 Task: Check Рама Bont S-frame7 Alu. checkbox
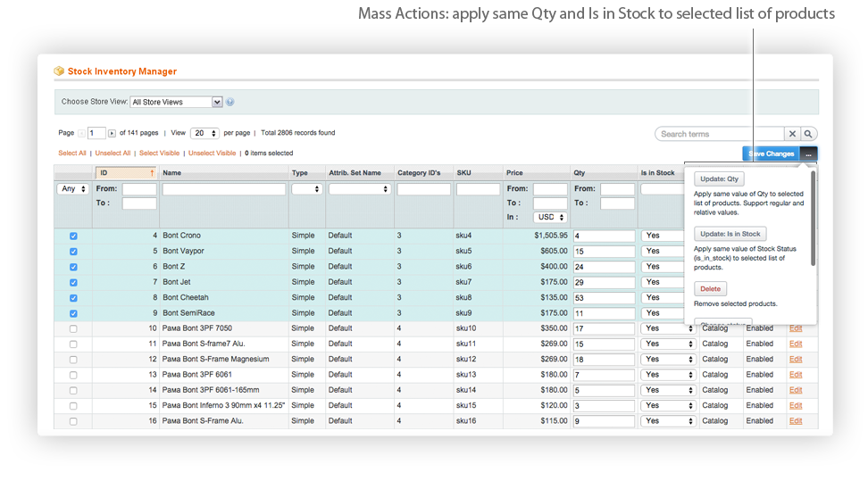click(x=73, y=344)
